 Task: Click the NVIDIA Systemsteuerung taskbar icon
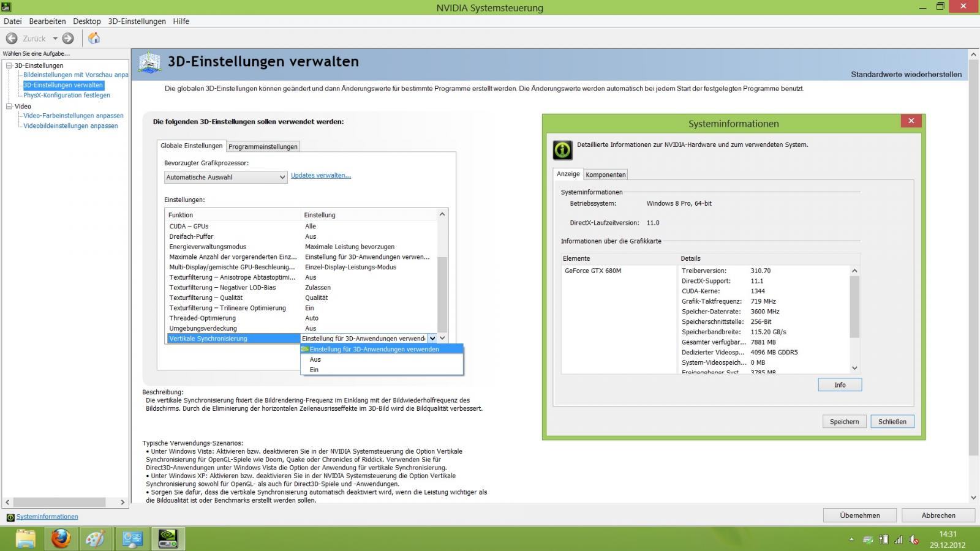click(168, 539)
